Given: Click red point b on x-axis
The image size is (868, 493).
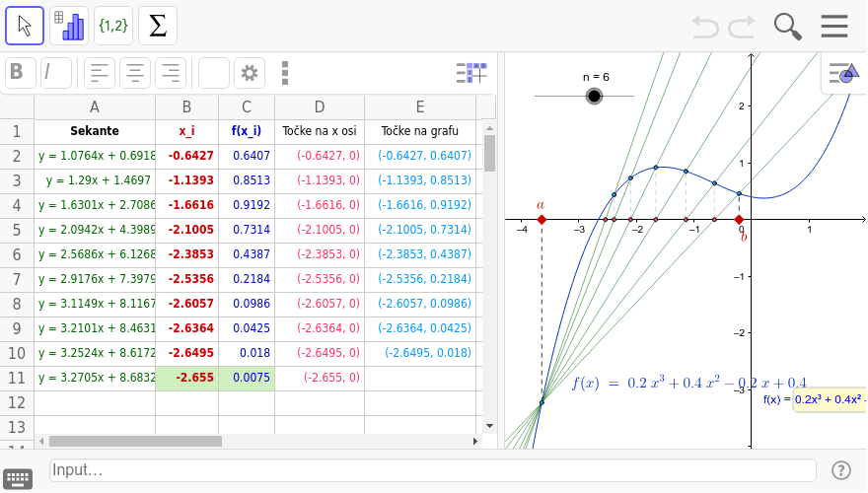Looking at the screenshot, I should click(x=739, y=220).
